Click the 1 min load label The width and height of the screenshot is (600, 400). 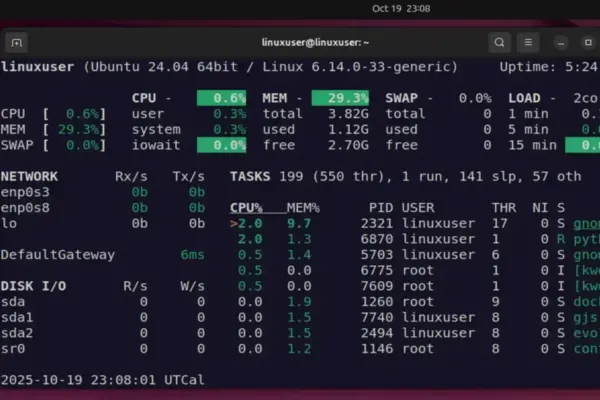(528, 114)
